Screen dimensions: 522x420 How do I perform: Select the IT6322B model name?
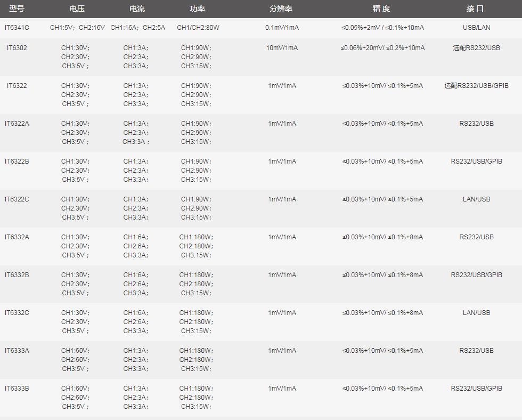click(x=17, y=161)
